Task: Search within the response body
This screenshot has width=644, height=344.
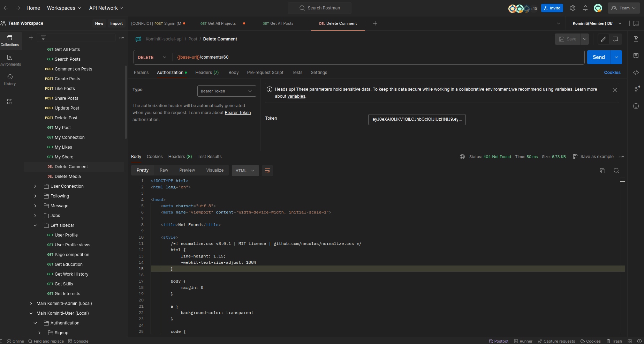Action: coord(616,171)
